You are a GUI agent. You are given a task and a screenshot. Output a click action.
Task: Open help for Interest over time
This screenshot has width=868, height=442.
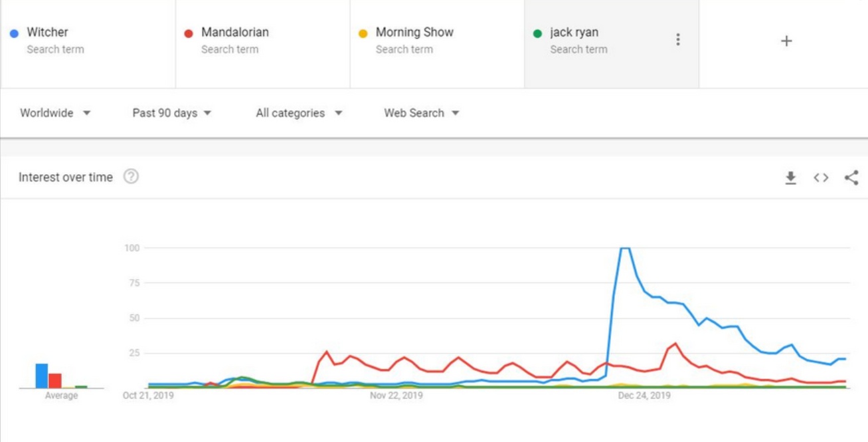point(131,177)
